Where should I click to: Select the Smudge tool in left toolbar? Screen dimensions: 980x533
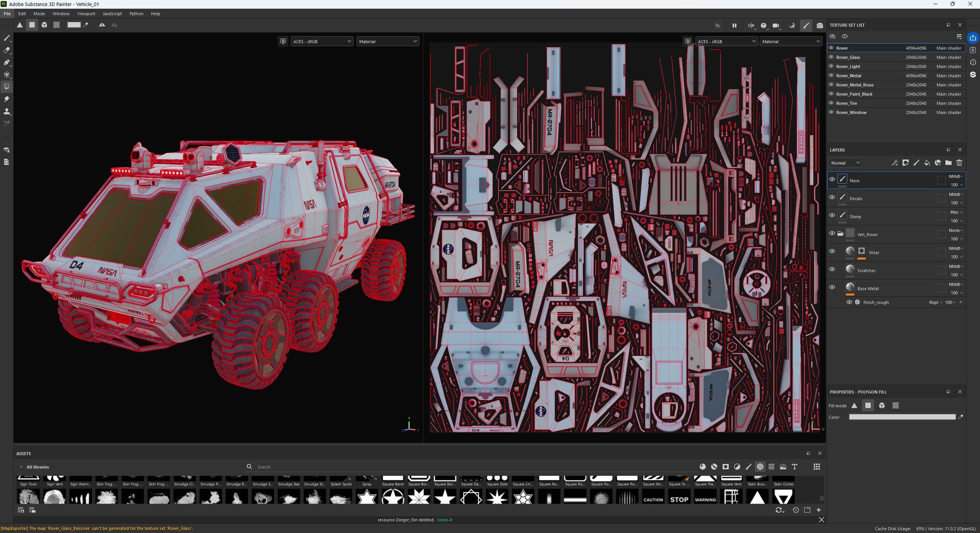7,99
